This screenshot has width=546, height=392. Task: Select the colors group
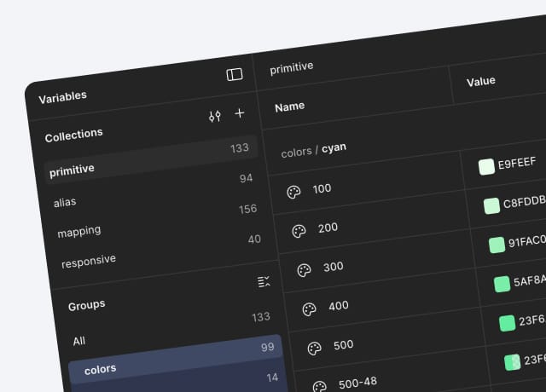coord(101,369)
